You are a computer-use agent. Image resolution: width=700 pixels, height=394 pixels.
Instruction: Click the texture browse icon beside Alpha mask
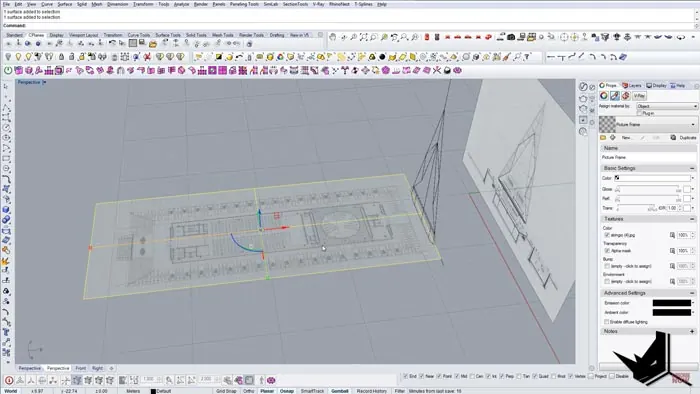(672, 251)
